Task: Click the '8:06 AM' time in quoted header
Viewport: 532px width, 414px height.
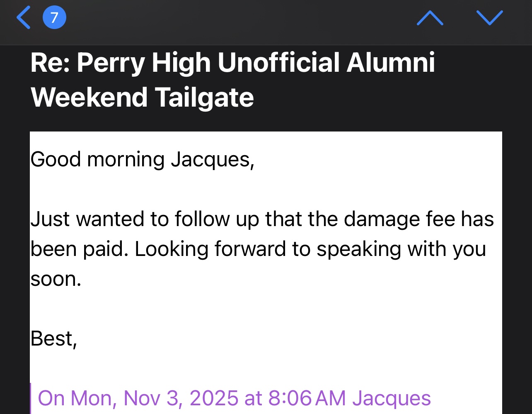Action: pyautogui.click(x=307, y=398)
